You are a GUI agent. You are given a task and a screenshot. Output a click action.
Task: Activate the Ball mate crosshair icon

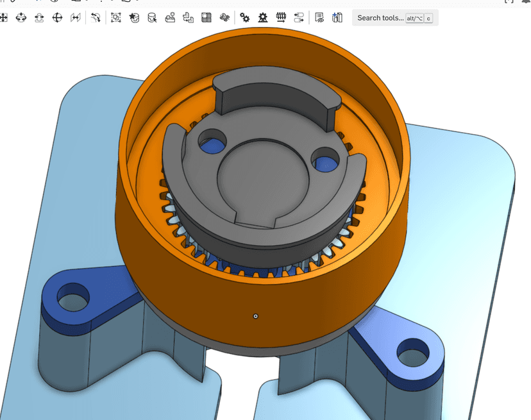point(57,18)
